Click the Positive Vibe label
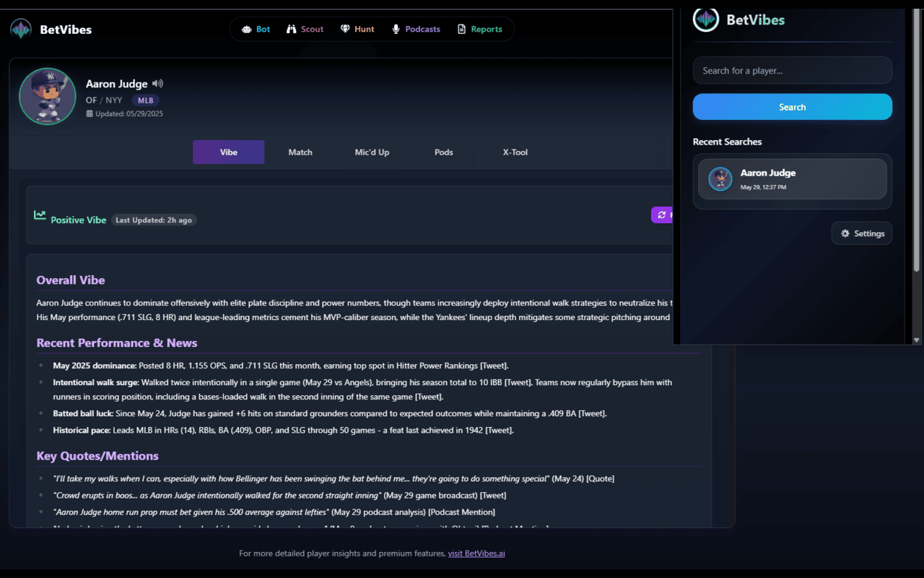The width and height of the screenshot is (924, 578). pyautogui.click(x=79, y=220)
